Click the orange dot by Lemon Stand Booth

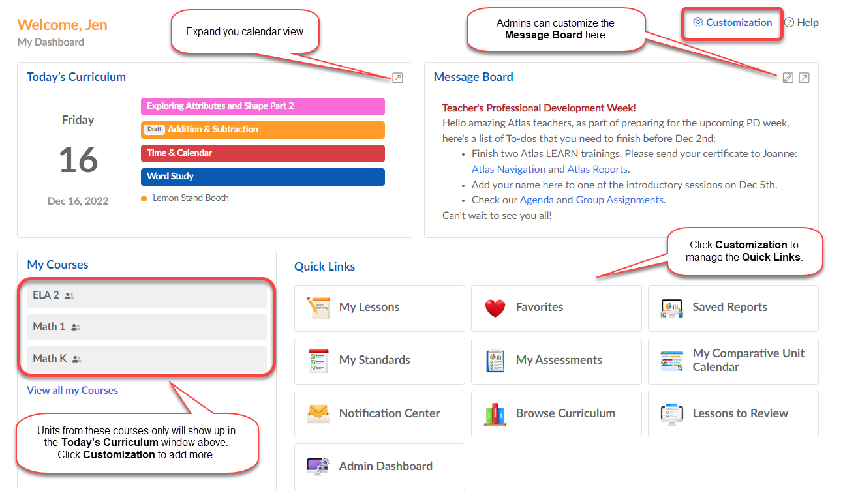point(144,198)
